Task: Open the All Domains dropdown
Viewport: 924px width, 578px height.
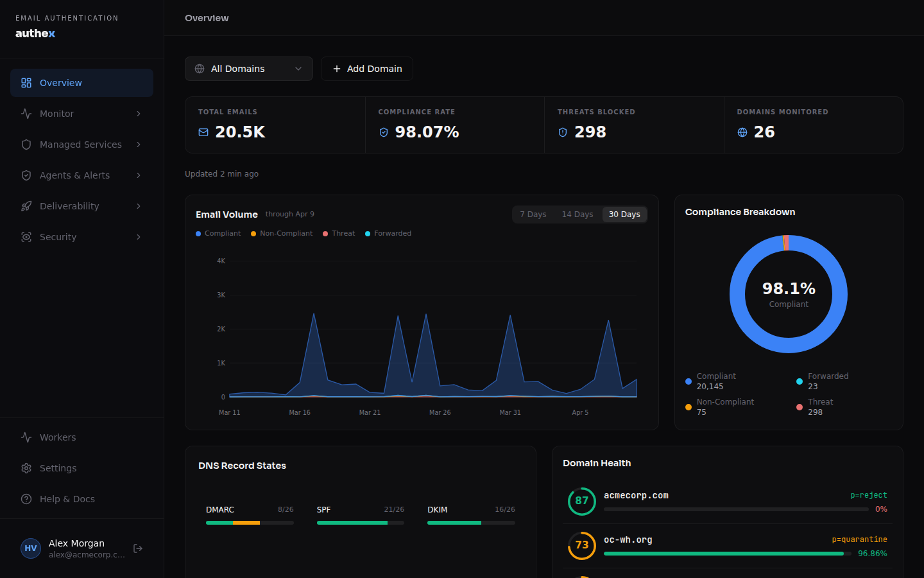Action: click(x=249, y=69)
